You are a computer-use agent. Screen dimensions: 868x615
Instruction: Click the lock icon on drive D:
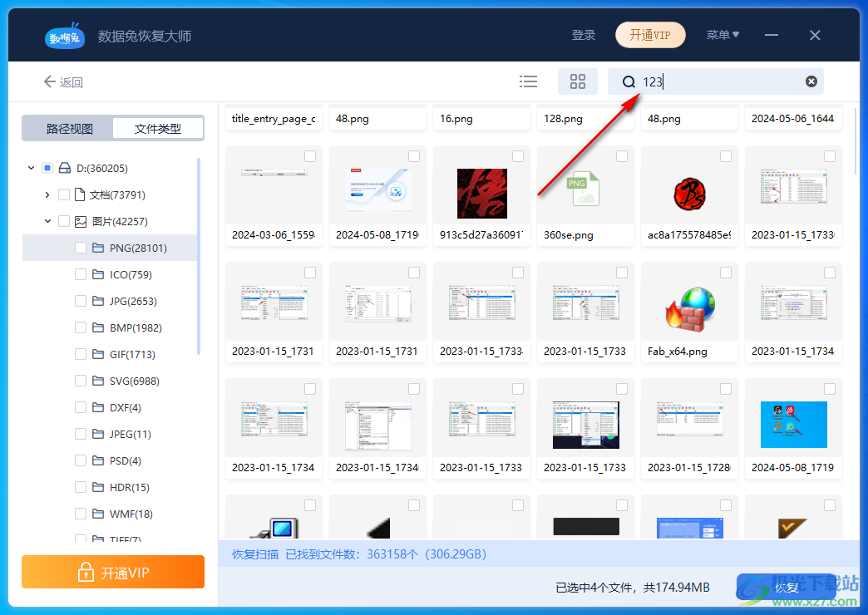click(x=62, y=167)
